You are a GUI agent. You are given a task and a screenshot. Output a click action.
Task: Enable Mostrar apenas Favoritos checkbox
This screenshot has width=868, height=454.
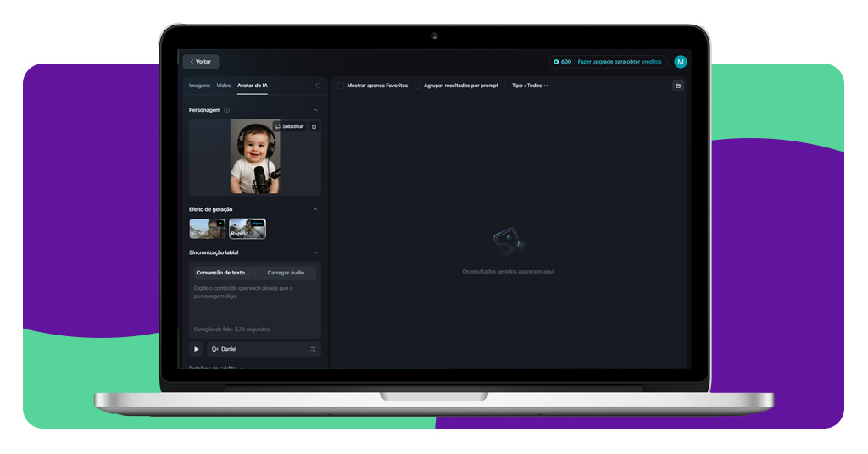[341, 86]
